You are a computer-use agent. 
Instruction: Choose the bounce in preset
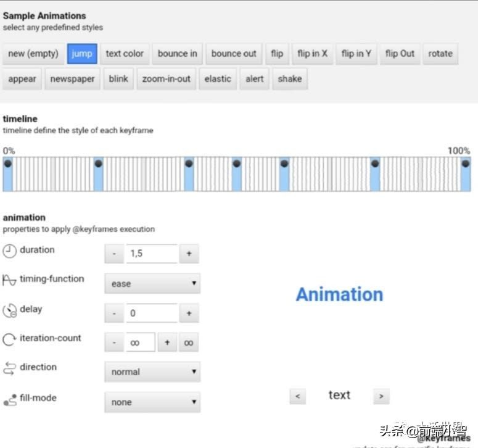tap(177, 54)
